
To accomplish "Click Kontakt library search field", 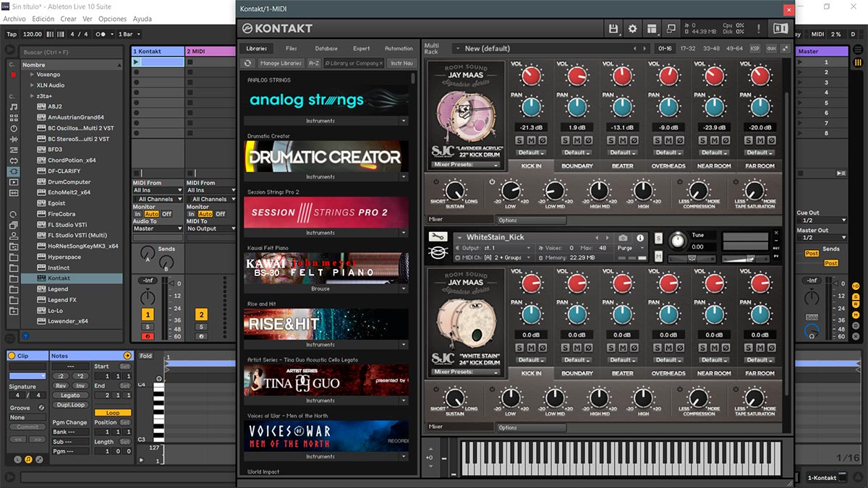I will coord(354,63).
